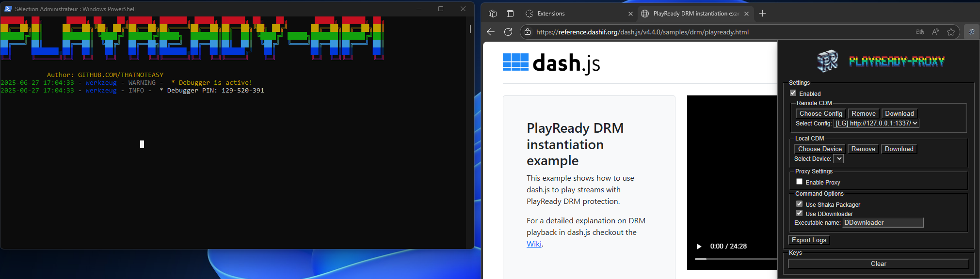This screenshot has height=279, width=980.
Task: Refresh the page with the reload icon
Action: (508, 32)
